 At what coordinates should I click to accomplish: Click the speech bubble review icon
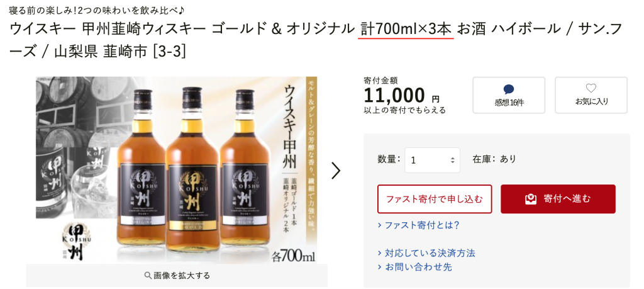coord(509,89)
